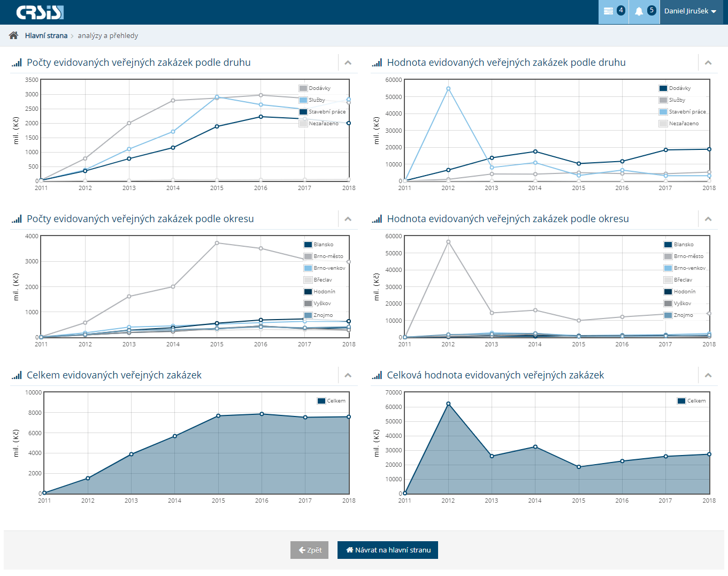The height and width of the screenshot is (576, 728).
Task: Click Znojmo color swatch in value by district legend
Action: tap(668, 315)
